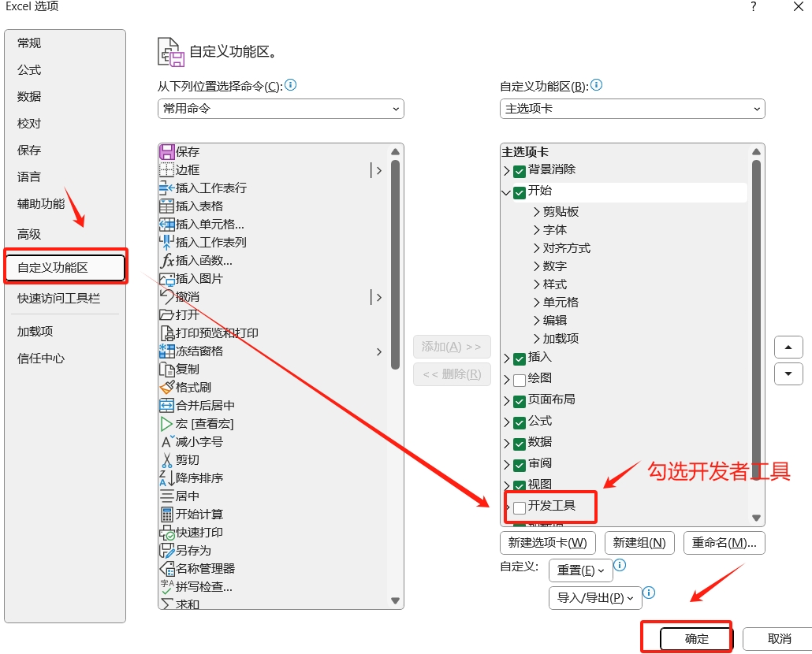812x654 pixels.
Task: Uncheck the 插入 tab checkbox
Action: pos(520,359)
